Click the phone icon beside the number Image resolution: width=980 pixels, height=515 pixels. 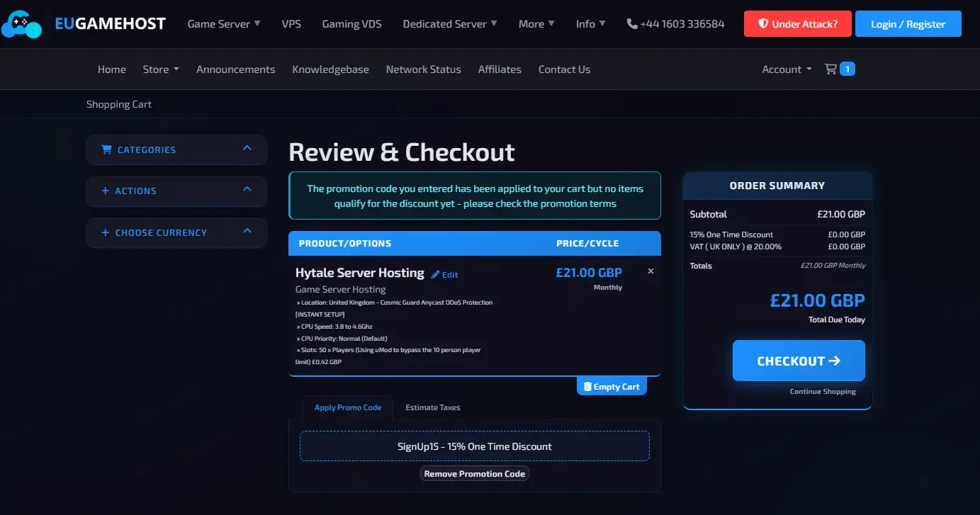(x=632, y=24)
